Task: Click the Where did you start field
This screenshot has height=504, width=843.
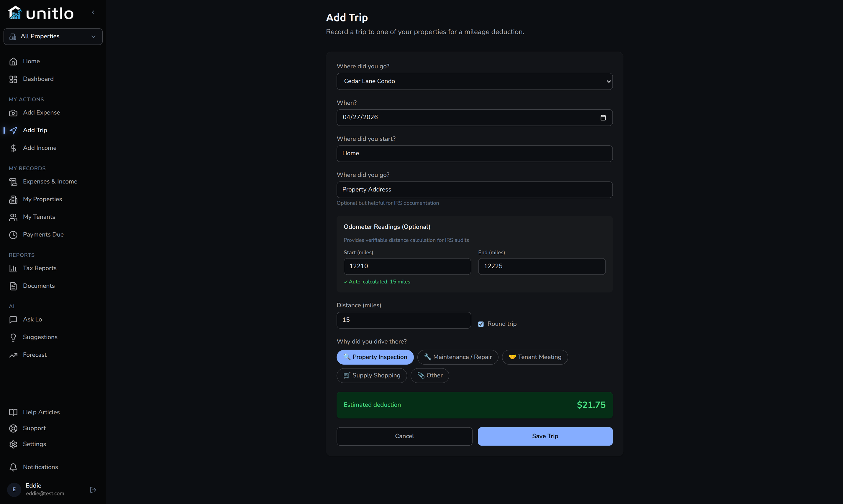Action: (474, 154)
